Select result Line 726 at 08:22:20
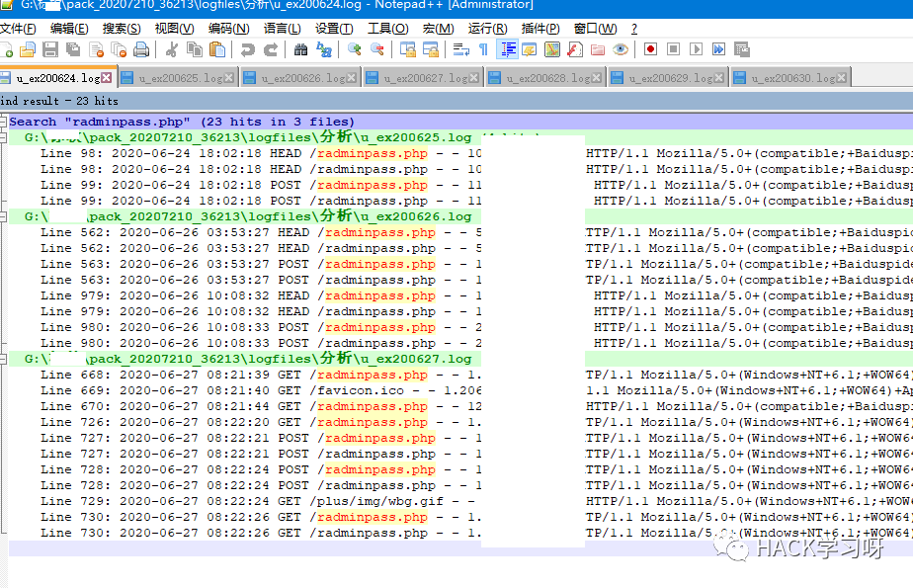The image size is (913, 588). [460, 422]
